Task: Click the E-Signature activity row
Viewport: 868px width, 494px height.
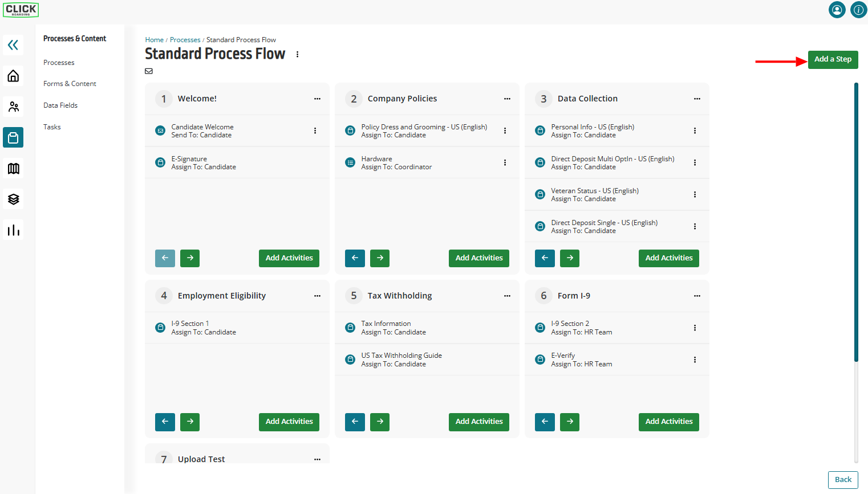Action: click(x=237, y=163)
